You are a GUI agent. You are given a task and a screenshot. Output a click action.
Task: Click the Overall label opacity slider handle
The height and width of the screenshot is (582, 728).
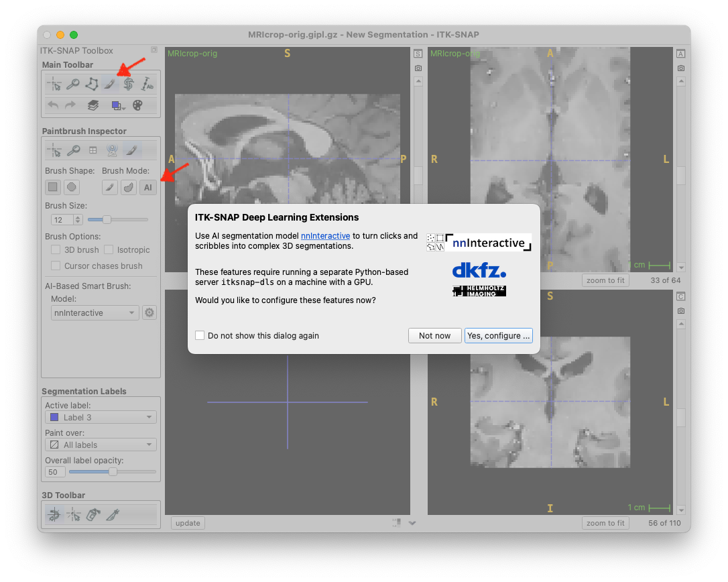(113, 471)
